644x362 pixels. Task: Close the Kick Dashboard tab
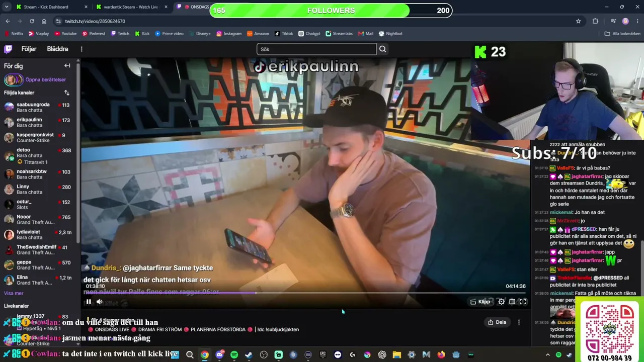click(x=86, y=7)
